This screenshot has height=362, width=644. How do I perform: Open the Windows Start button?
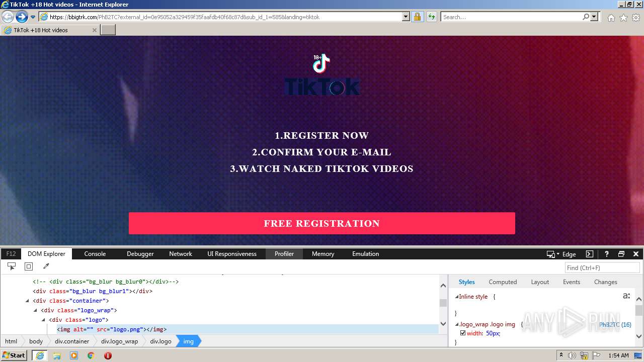coord(14,355)
